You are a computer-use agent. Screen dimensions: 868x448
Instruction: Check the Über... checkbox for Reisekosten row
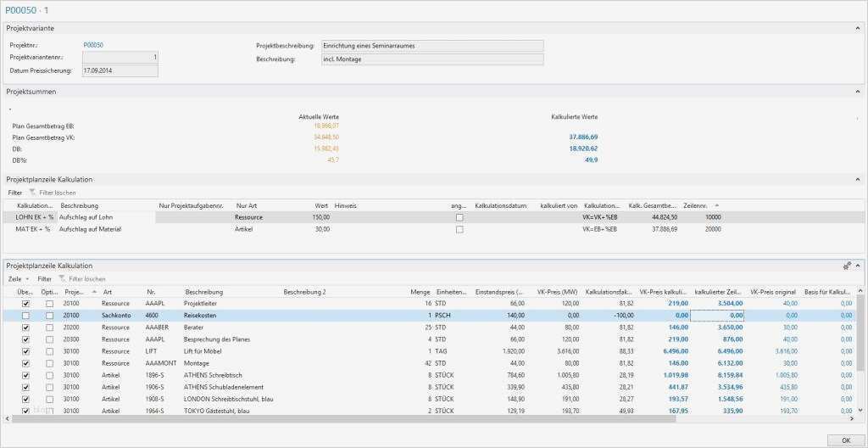pos(25,315)
